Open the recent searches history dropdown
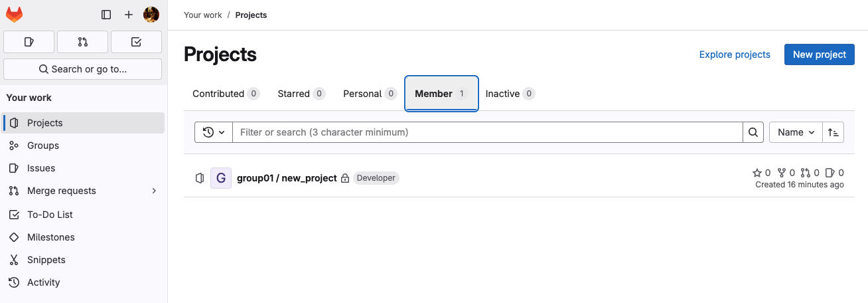 click(x=214, y=132)
